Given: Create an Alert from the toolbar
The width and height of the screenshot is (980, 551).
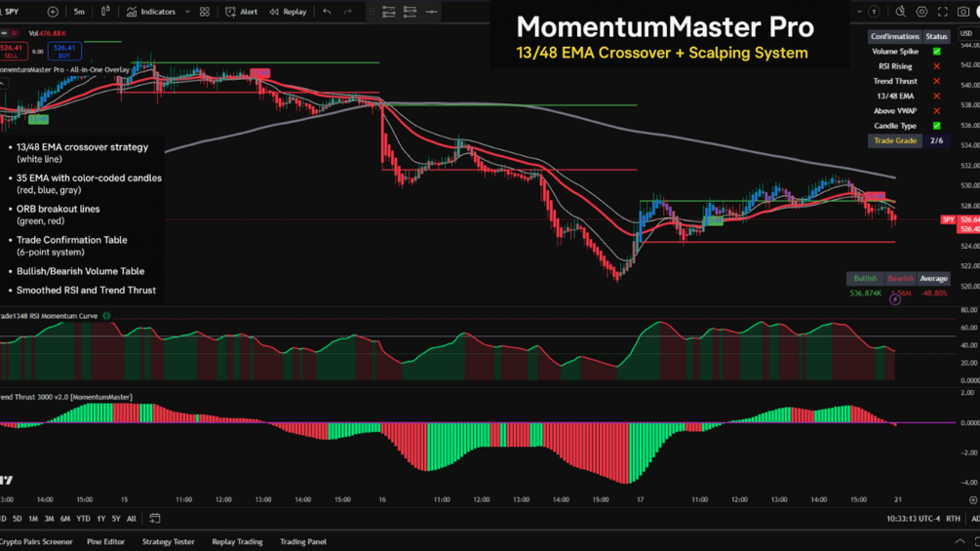Looking at the screenshot, I should 241,12.
